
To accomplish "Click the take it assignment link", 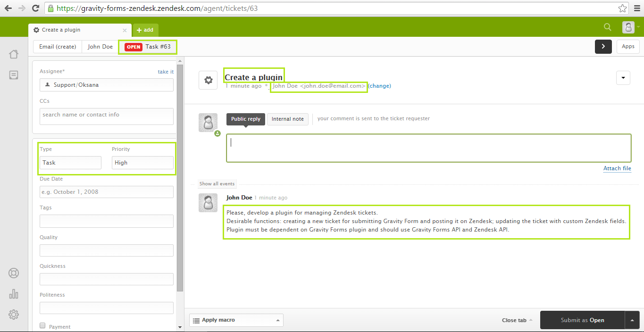I will pyautogui.click(x=166, y=71).
